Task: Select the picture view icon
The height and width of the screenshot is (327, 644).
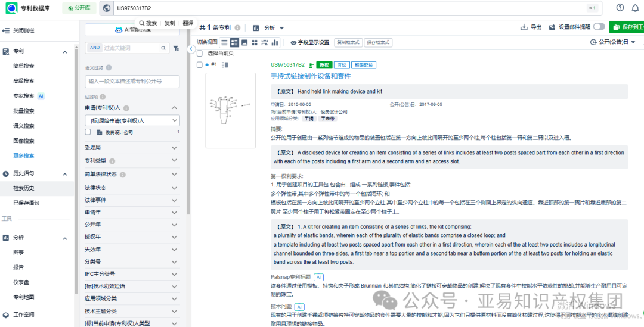Action: [x=244, y=42]
